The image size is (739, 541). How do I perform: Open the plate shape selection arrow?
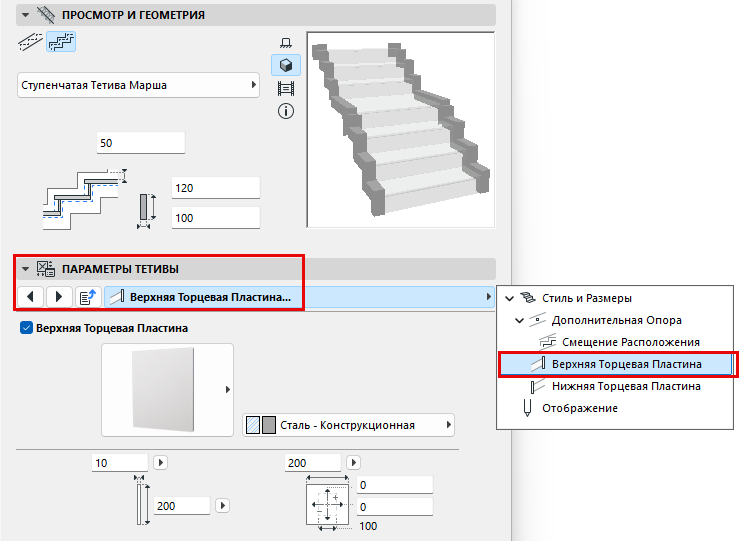[x=228, y=389]
